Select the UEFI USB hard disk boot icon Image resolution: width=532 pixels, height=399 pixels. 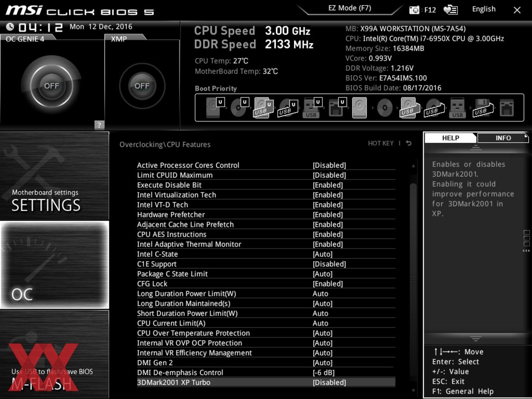[x=263, y=108]
